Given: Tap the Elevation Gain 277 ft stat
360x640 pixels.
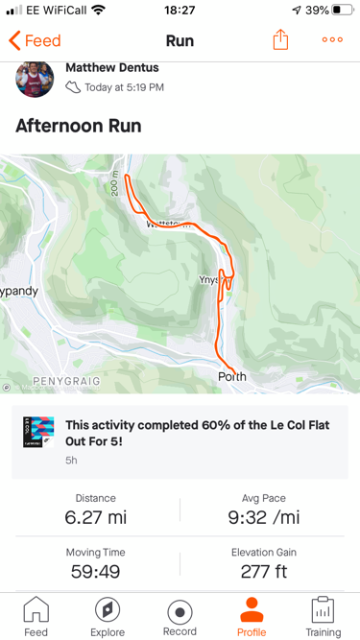Looking at the screenshot, I should point(264,565).
